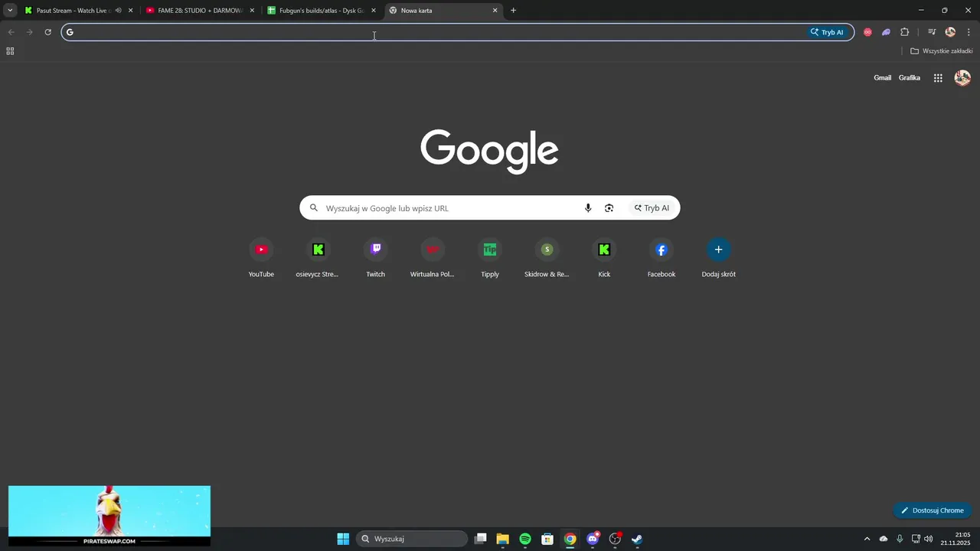Open the osievycz Stream shortcut
Viewport: 980px width, 551px height.
point(318,259)
